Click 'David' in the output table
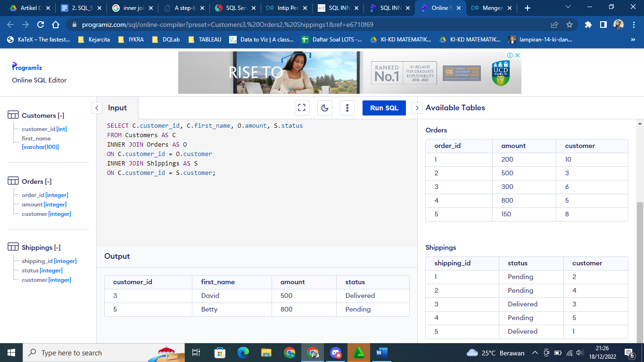The image size is (644, 362). [210, 296]
